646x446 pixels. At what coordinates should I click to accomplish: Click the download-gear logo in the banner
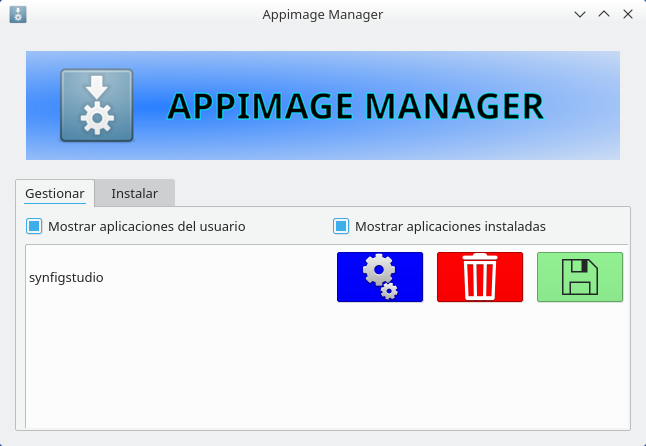point(96,105)
